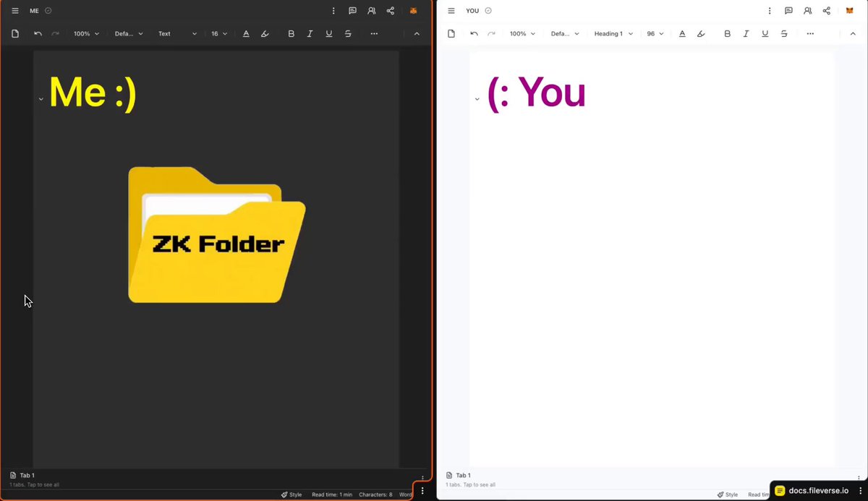Toggle strikethrough in YOU toolbar
This screenshot has width=868, height=501.
tap(784, 33)
